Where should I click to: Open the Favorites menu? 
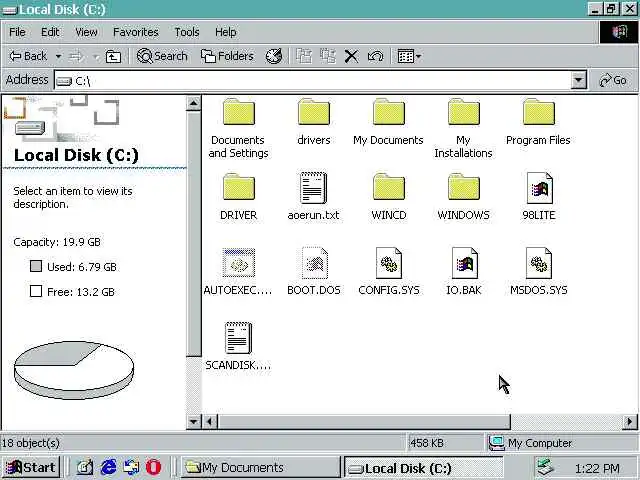point(136,32)
